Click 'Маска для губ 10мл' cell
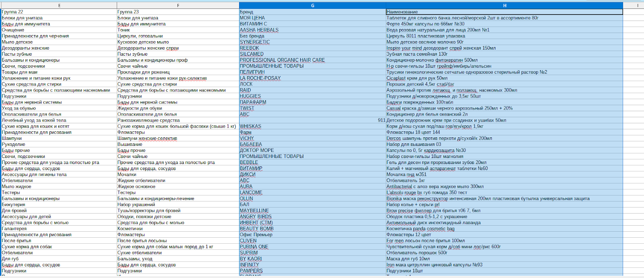Image resolution: width=644 pixels, height=278 pixels. click(504, 259)
